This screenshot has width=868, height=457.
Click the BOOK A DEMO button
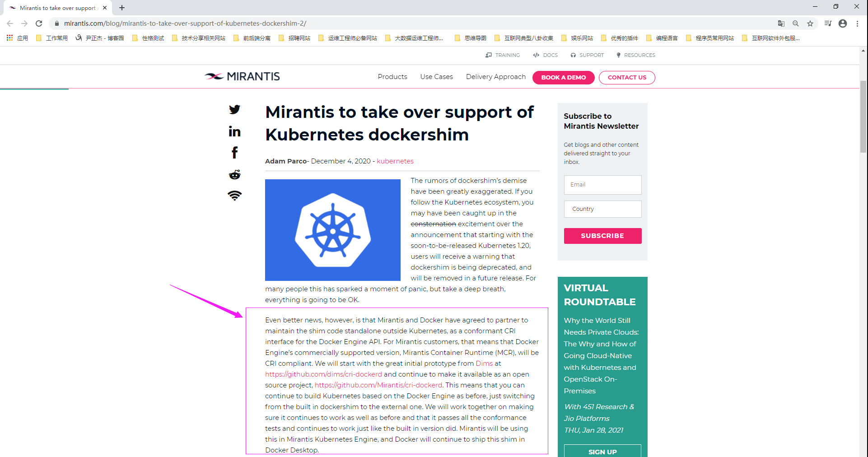tap(563, 78)
